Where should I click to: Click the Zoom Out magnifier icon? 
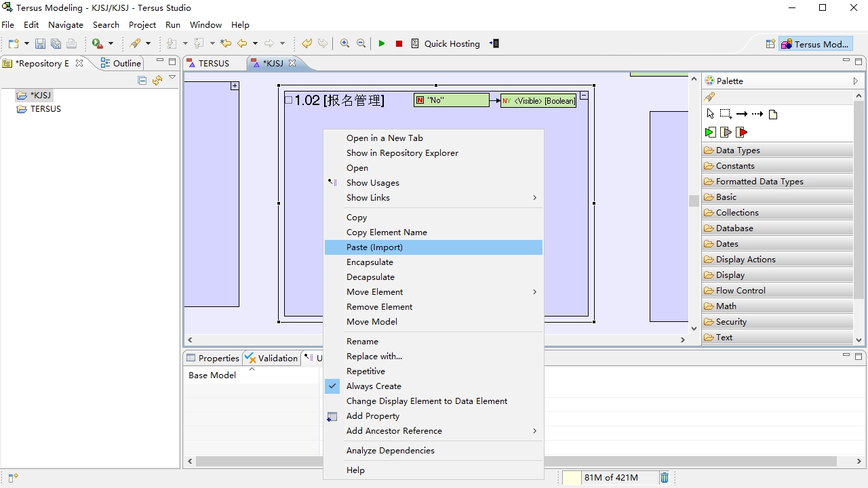pos(361,43)
